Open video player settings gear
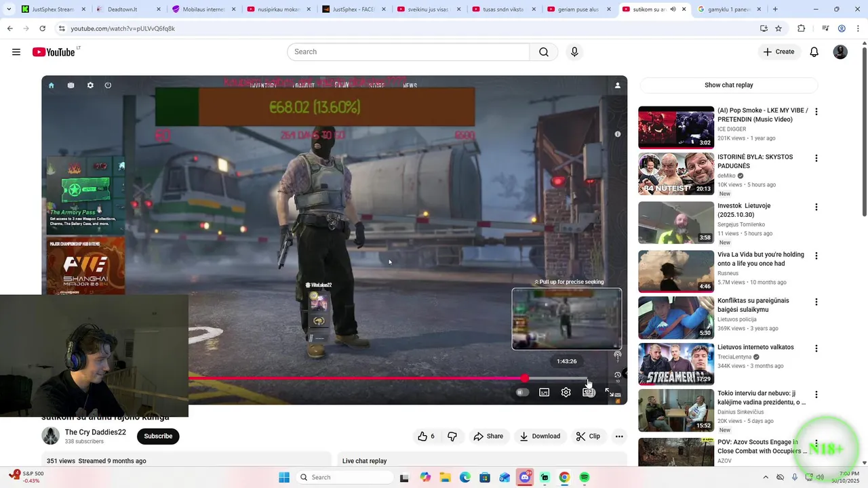This screenshot has width=868, height=488. point(566,392)
